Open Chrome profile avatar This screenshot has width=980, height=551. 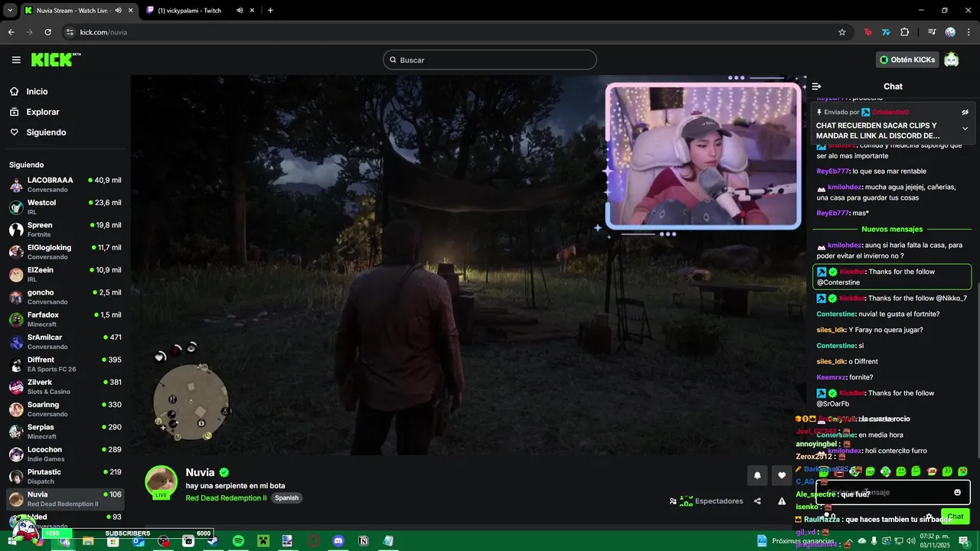coord(950,32)
